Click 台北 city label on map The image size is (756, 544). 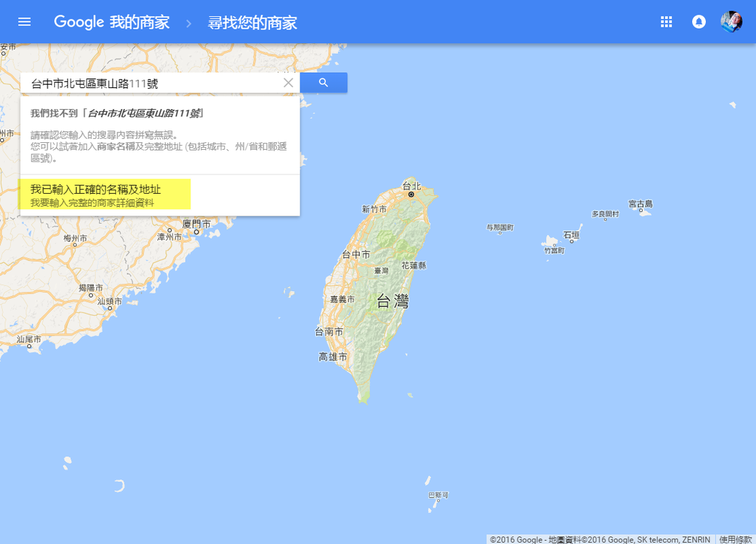(411, 186)
